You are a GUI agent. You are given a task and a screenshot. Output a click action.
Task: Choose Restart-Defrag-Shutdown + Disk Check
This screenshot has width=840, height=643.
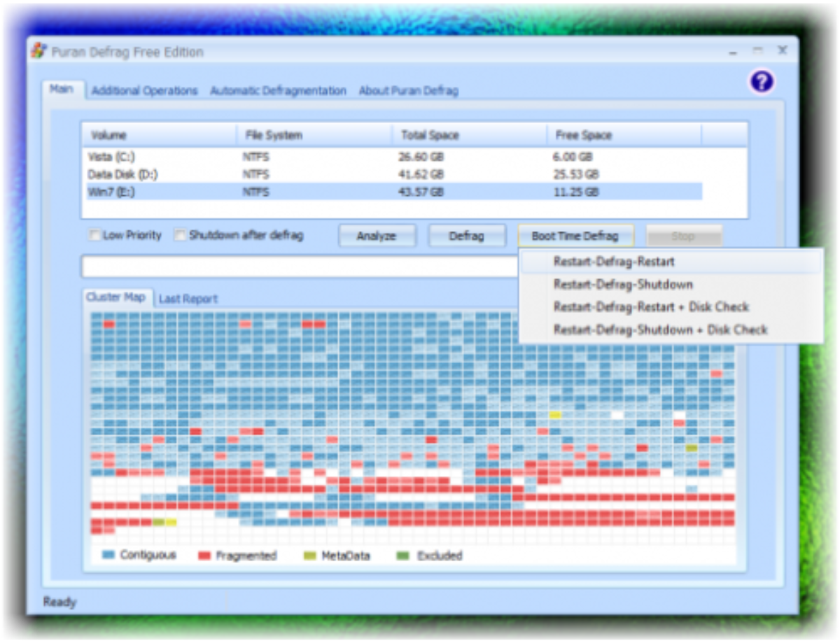[671, 330]
